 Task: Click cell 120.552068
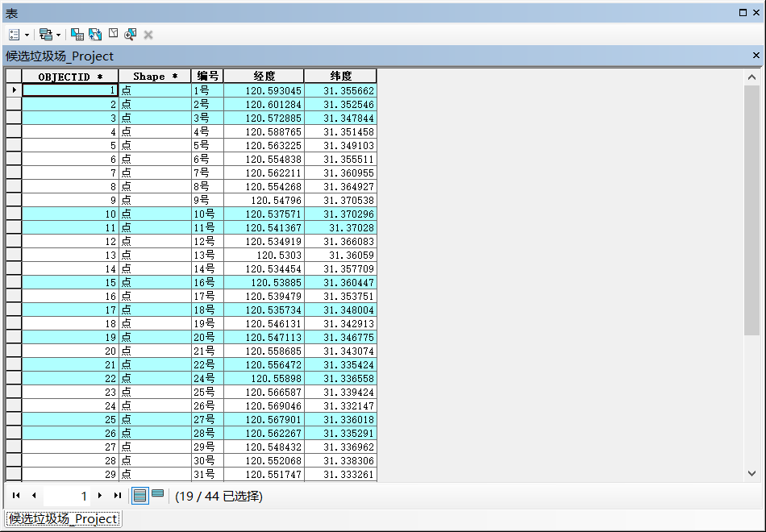264,459
